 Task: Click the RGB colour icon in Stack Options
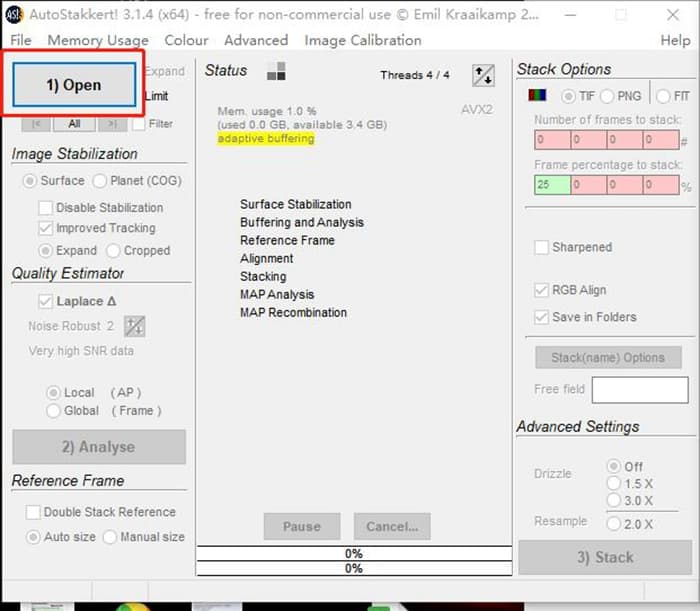537,96
